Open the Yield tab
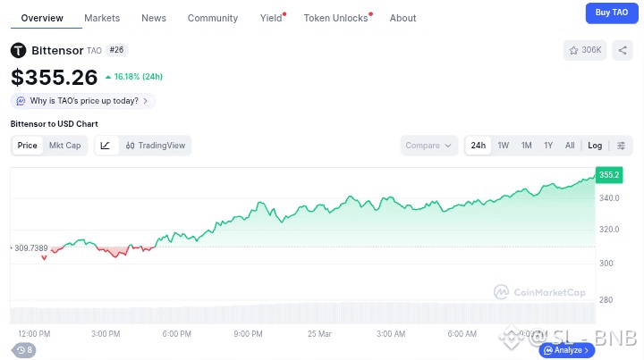644x360 pixels. coord(271,18)
